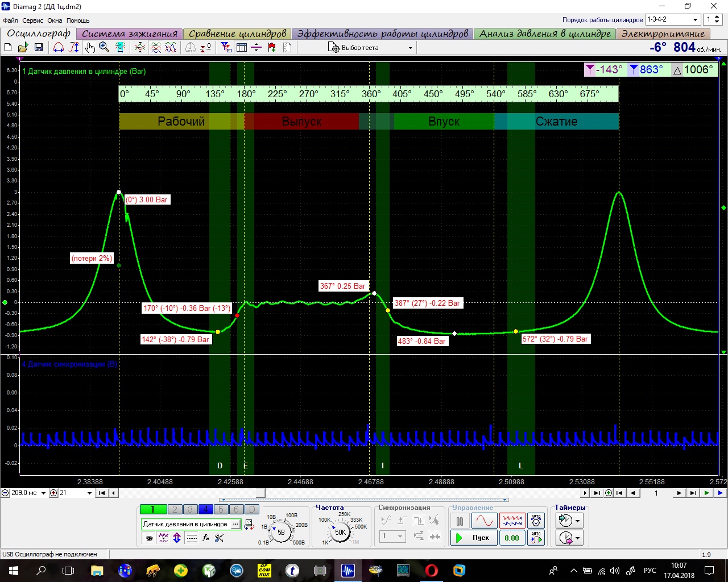The width and height of the screenshot is (728, 582).
Task: Open the checklist report icon
Action: [287, 48]
